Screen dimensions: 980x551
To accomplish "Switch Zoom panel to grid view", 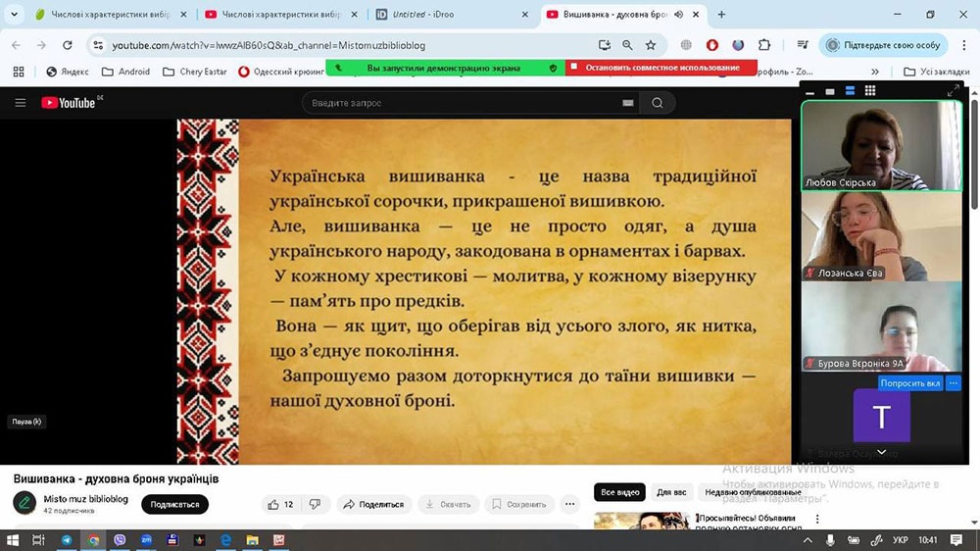I will [x=870, y=91].
